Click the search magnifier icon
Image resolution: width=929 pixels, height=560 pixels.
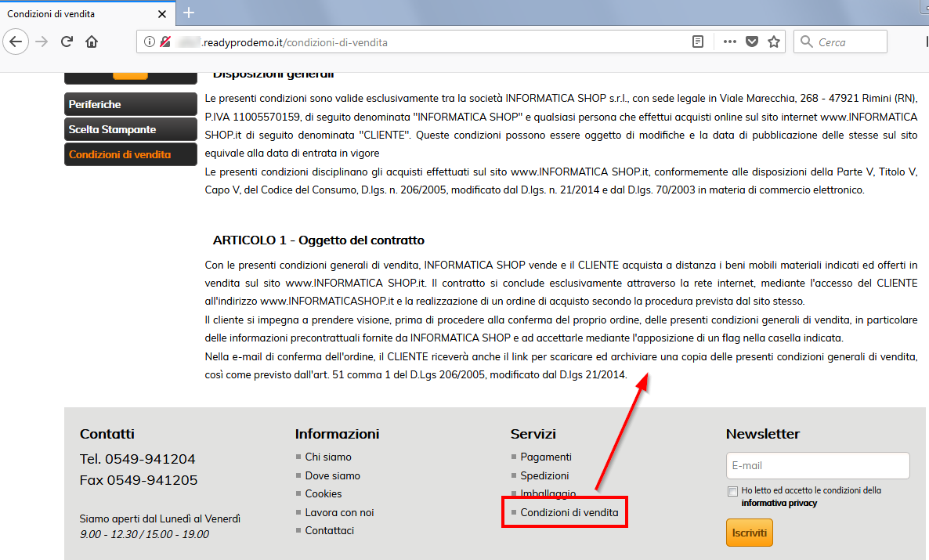pos(806,42)
